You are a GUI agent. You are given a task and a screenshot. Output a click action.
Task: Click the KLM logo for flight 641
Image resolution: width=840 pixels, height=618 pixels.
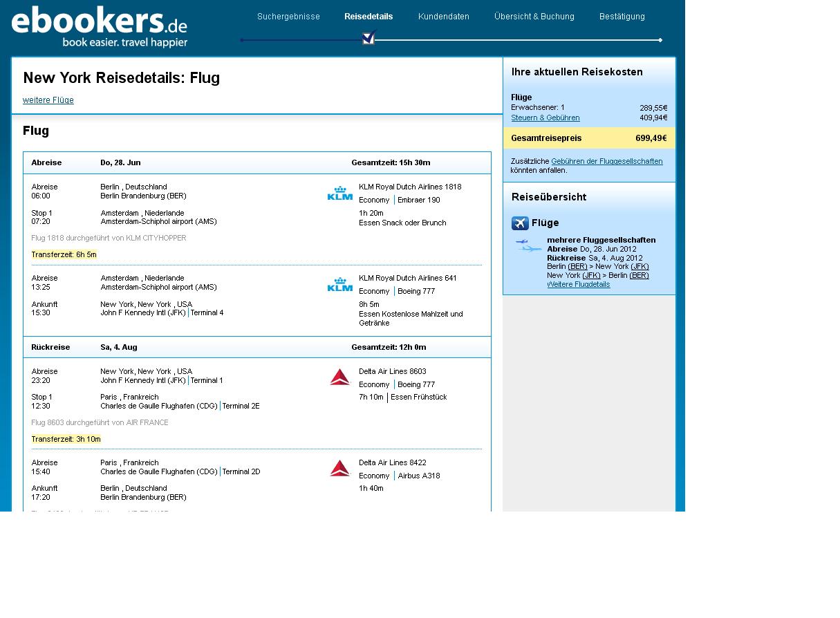(x=340, y=284)
